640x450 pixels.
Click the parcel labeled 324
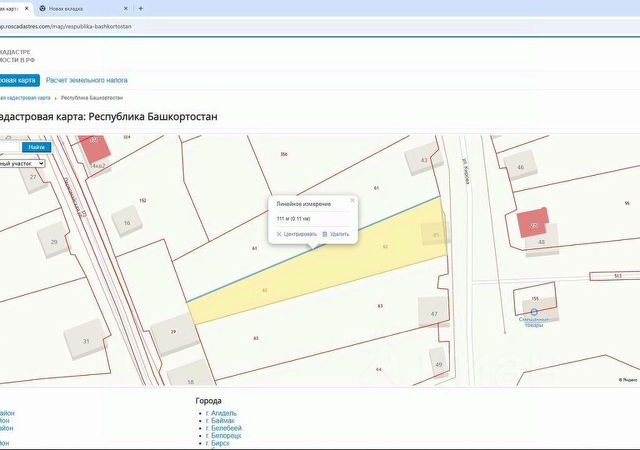127,137
